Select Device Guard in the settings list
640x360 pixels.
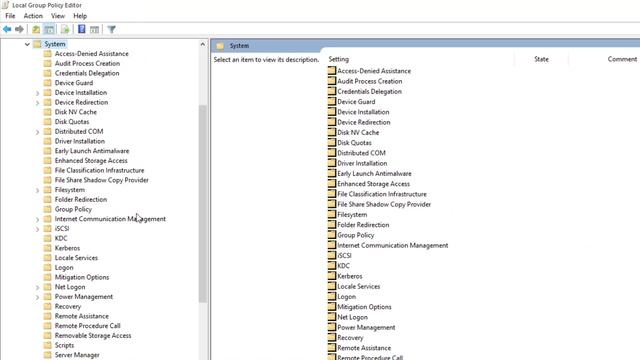356,102
